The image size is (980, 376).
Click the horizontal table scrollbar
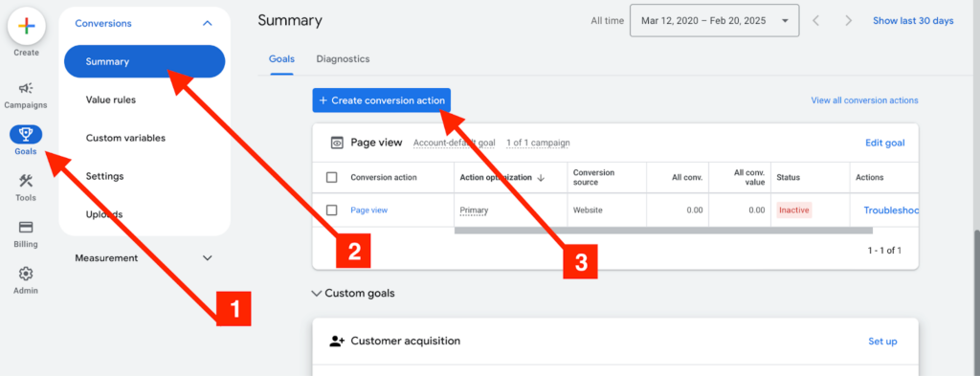(x=663, y=231)
